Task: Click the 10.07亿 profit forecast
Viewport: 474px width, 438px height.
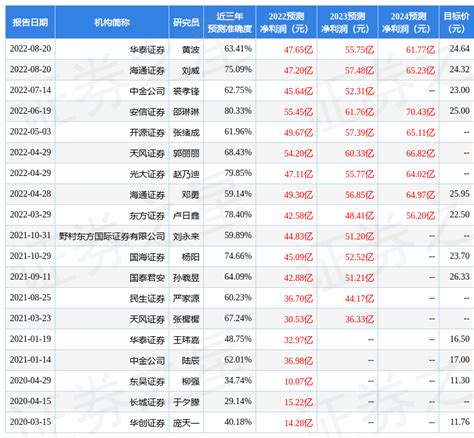Action: 298,381
